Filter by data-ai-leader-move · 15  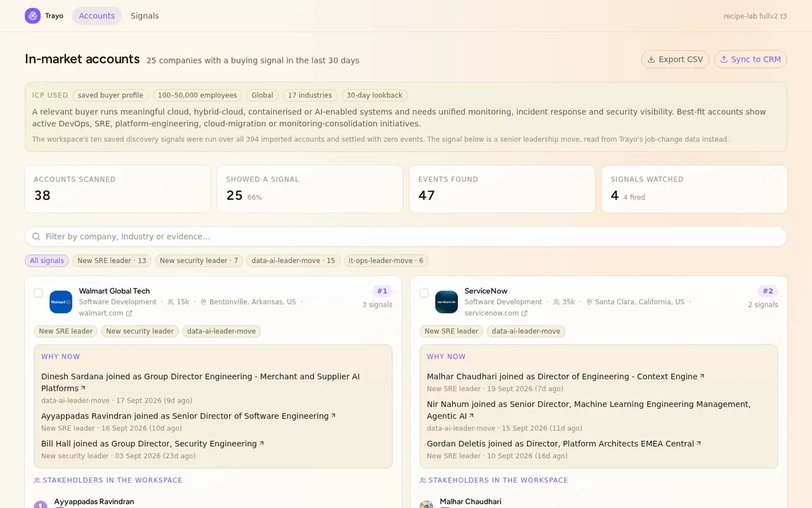click(x=293, y=261)
